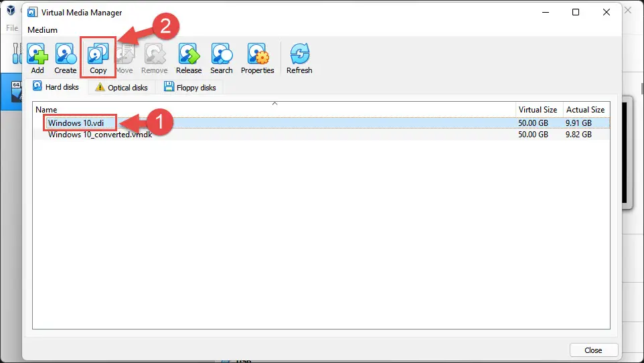Open the Floppy disks tab
This screenshot has height=363, width=644.
click(x=190, y=88)
